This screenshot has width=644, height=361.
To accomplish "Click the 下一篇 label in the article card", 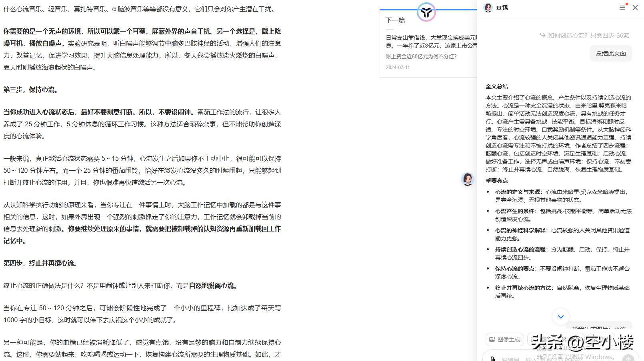I will point(395,20).
